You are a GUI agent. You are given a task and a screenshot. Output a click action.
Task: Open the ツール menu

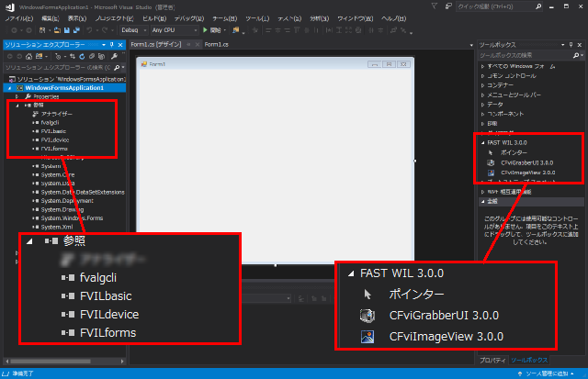pyautogui.click(x=257, y=18)
